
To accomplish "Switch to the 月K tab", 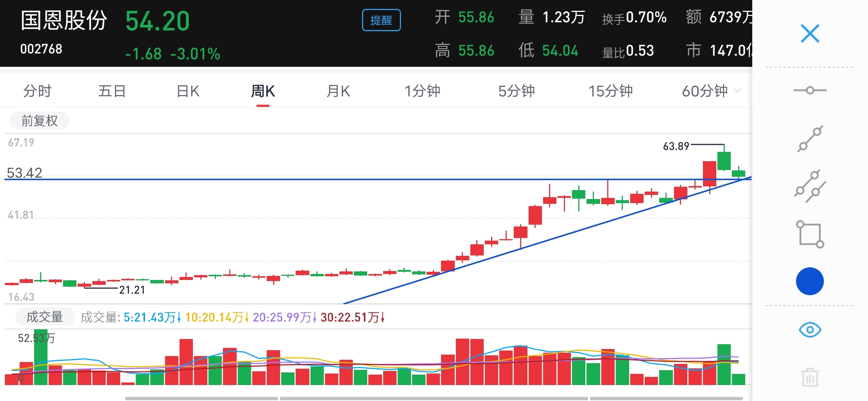I will [338, 91].
